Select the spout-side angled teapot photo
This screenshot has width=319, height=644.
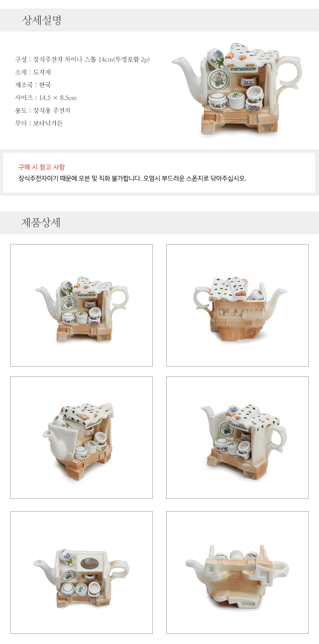click(82, 437)
